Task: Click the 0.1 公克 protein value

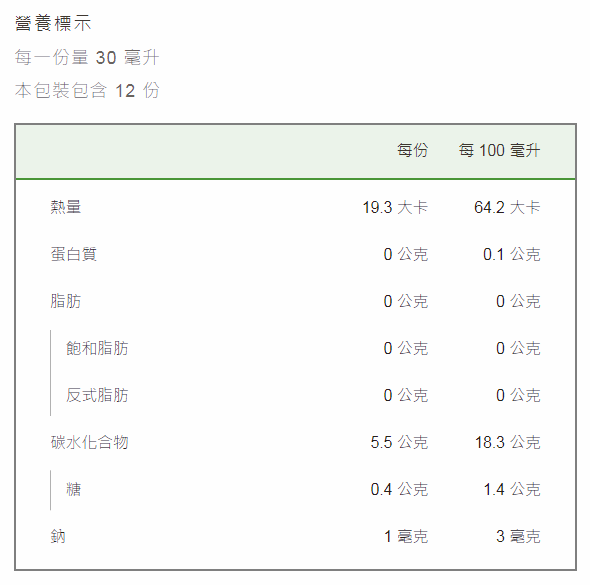Action: tap(512, 254)
